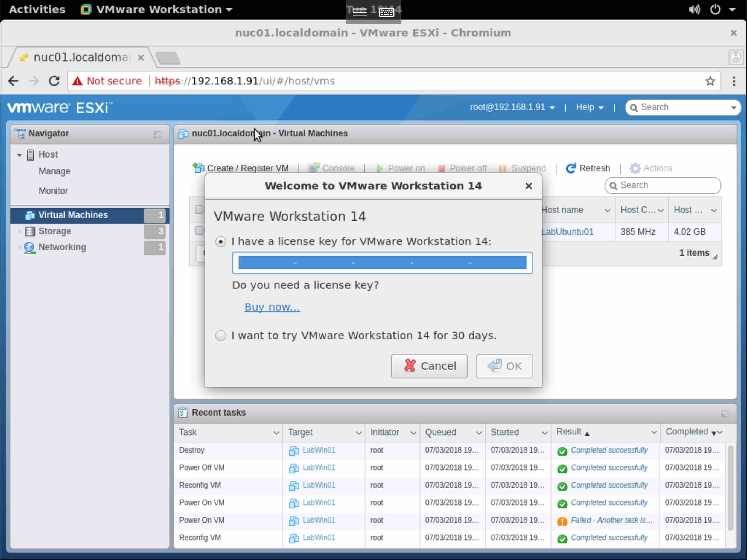This screenshot has height=560, width=747.
Task: Click the license key input field
Action: 382,262
